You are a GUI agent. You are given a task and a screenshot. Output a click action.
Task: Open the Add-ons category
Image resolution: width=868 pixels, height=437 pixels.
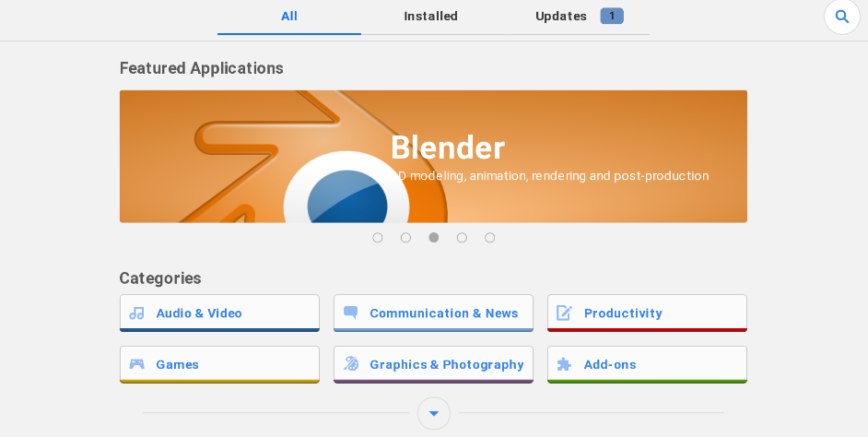click(647, 364)
